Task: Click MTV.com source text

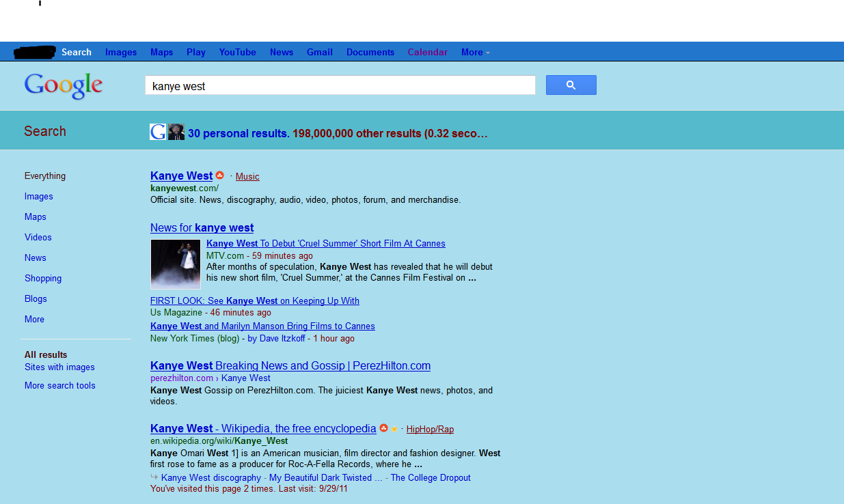Action: pos(225,256)
